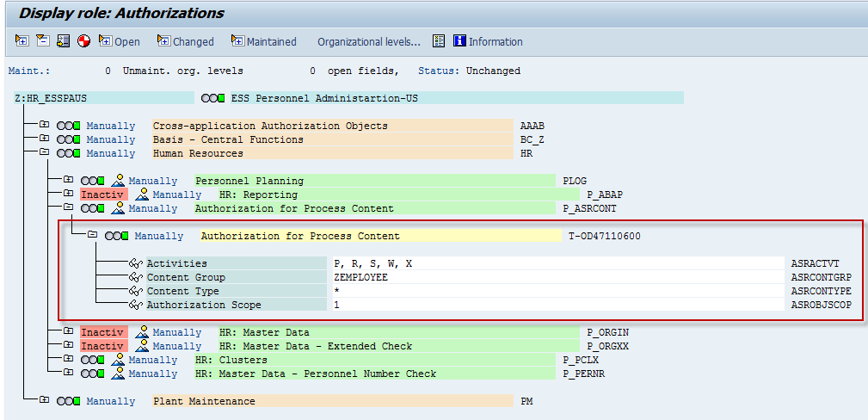Click display glasses icon for Content Type
868x420 pixels.
136,292
